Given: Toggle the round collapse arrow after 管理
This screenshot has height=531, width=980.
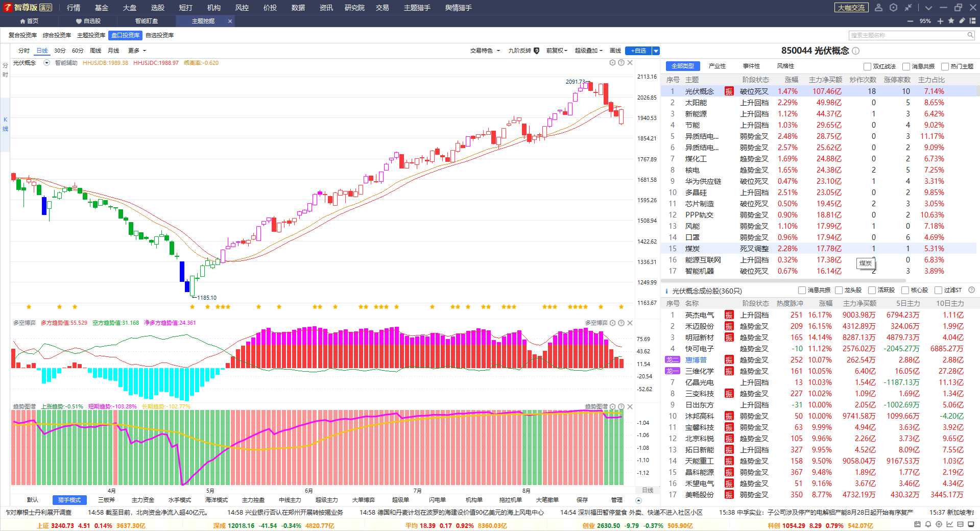Looking at the screenshot, I should click(x=638, y=500).
